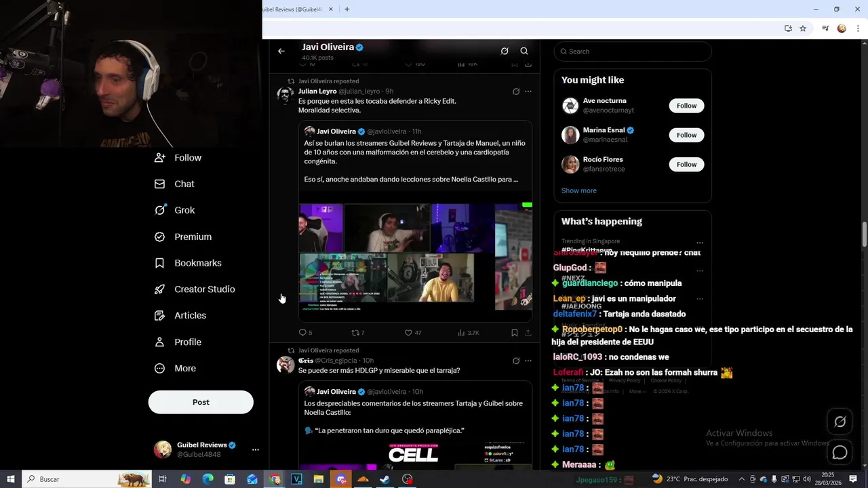
Task: Open Steam from the taskbar
Action: pyautogui.click(x=384, y=479)
